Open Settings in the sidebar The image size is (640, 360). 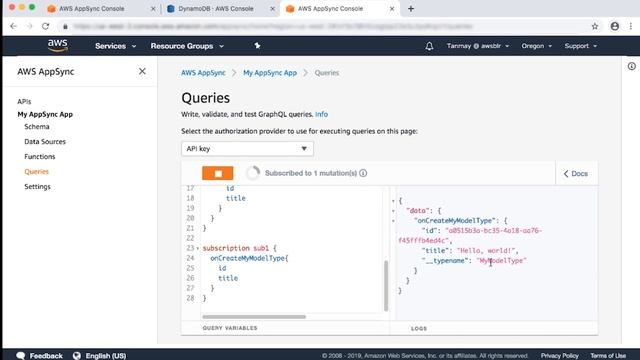(37, 187)
